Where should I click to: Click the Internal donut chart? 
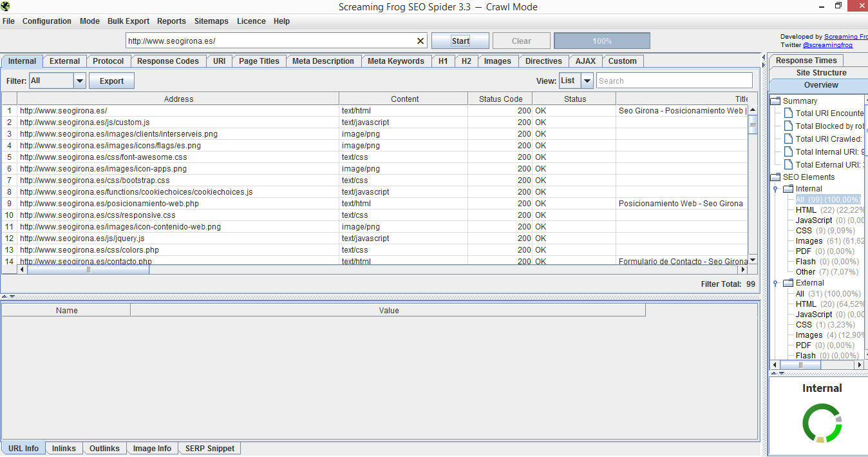(x=822, y=423)
